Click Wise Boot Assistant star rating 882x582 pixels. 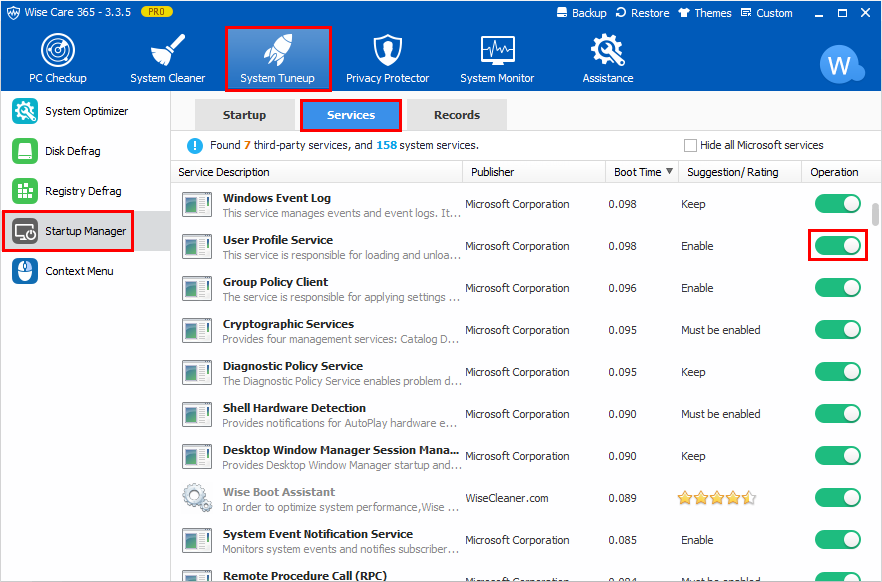point(717,498)
